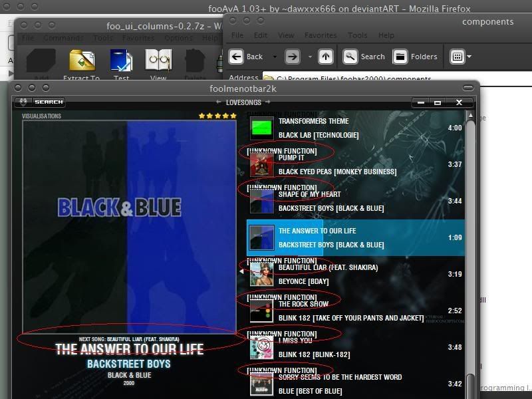
Task: Open the Views dropdown arrow in components
Action: tap(469, 57)
